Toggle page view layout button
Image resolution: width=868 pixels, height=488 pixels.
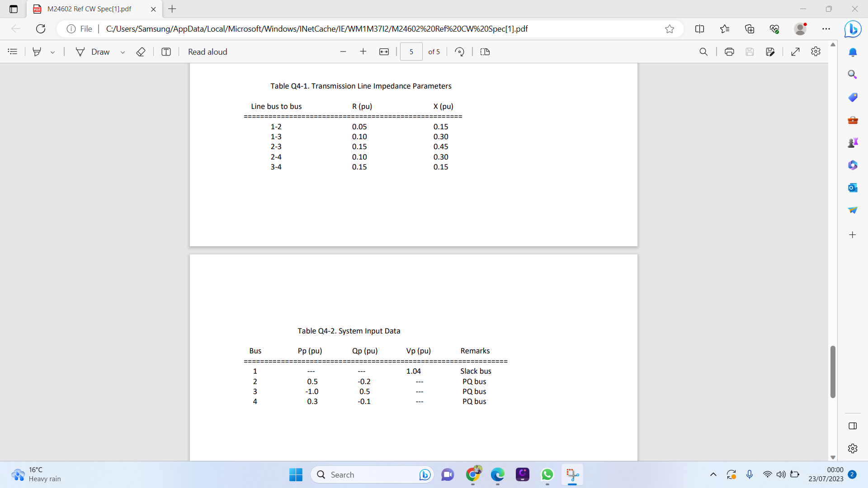(485, 52)
